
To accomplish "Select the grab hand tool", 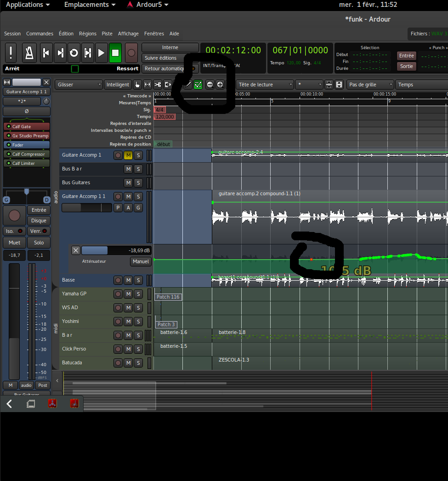I will [137, 85].
